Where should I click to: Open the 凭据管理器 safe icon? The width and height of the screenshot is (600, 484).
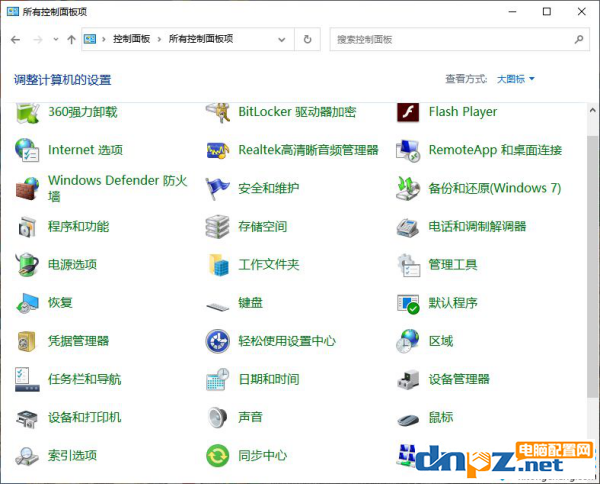pos(26,341)
